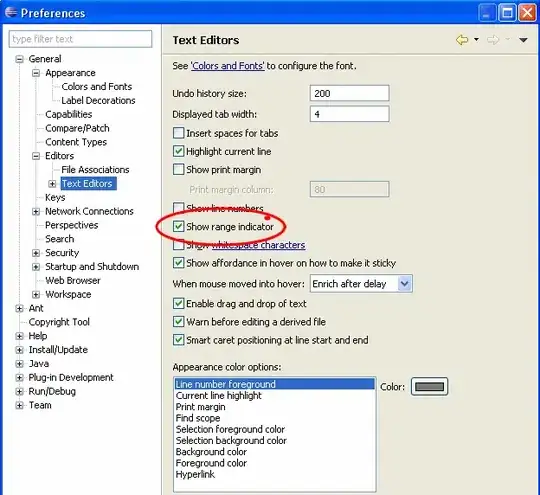Select Foreground color option in list
This screenshot has width=540, height=495.
(274, 463)
